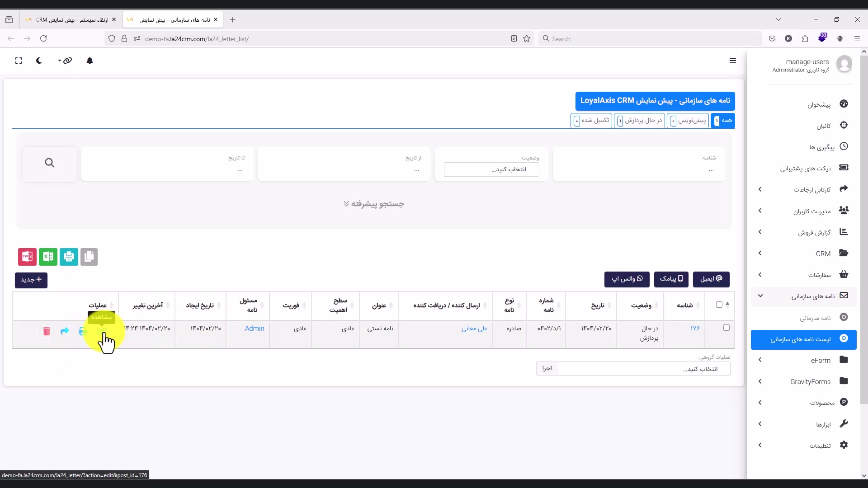Check the row checkbox for letter 176
This screenshot has height=488, width=868.
[726, 328]
